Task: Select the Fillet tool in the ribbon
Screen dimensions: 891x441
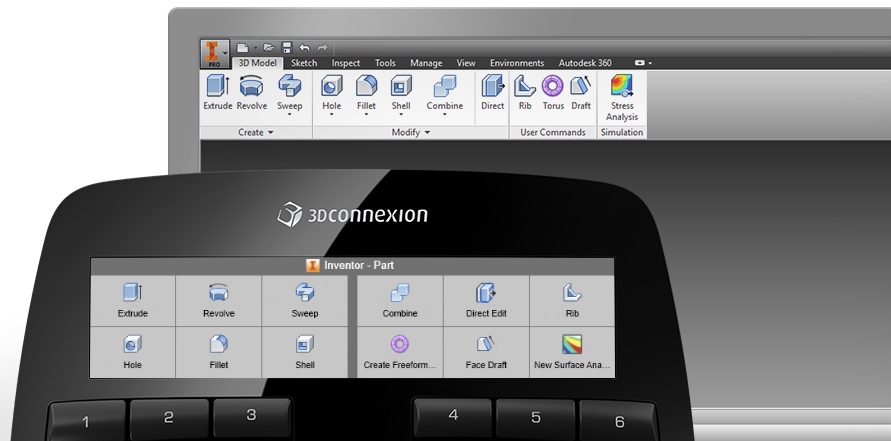Action: pos(367,91)
